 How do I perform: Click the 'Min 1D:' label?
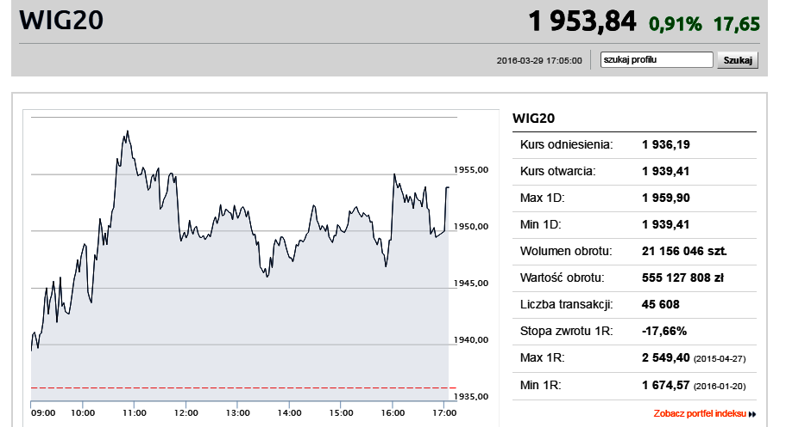pos(540,225)
